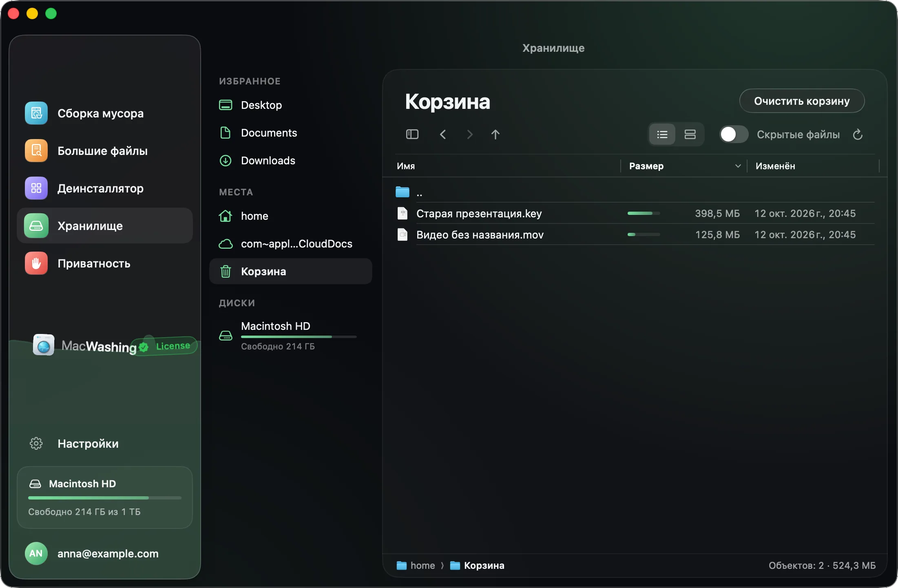Screen dimensions: 898x588
Task: Click the MacWashing app logo
Action: [44, 345]
